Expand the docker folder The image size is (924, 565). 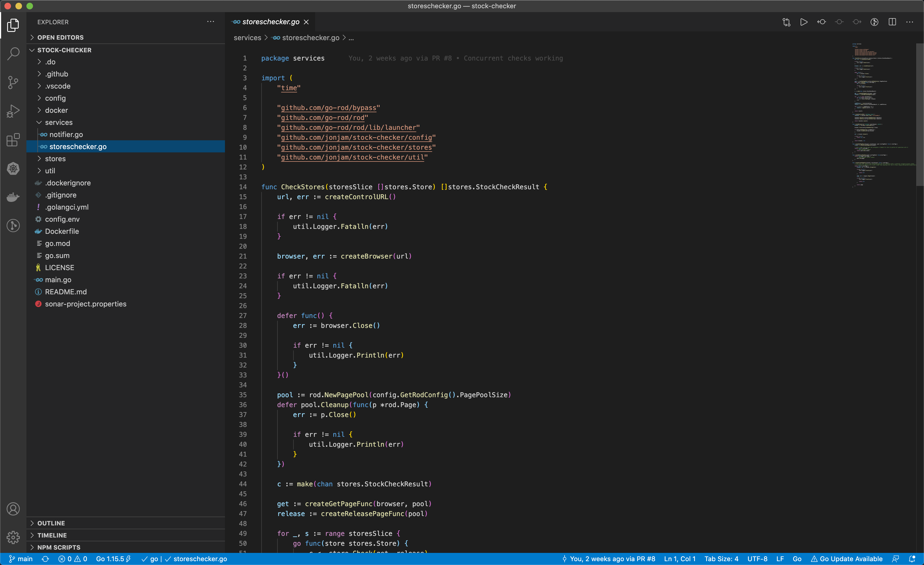click(126, 110)
